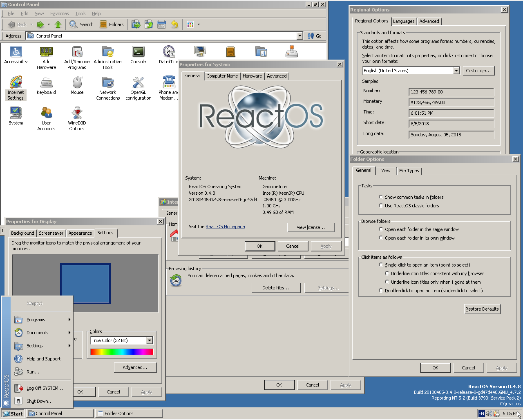Click Restore Defaults in Folder Options
Image resolution: width=523 pixels, height=420 pixels.
coord(482,309)
